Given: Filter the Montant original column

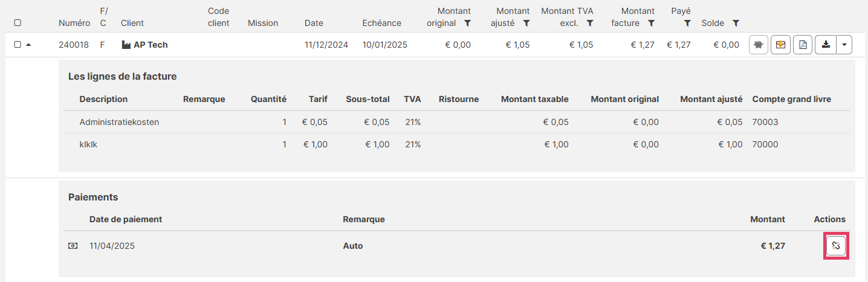Looking at the screenshot, I should tap(467, 24).
